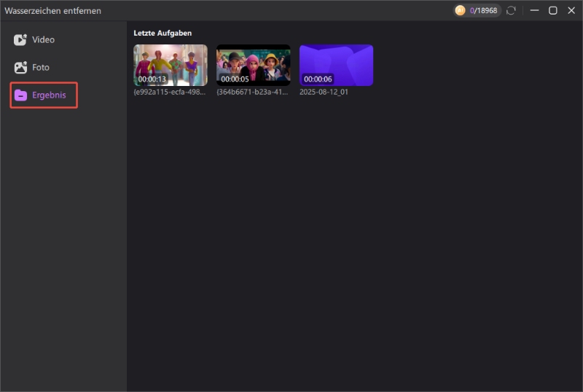The height and width of the screenshot is (392, 583).
Task: Click the 0/18968 credits counter
Action: tap(483, 10)
